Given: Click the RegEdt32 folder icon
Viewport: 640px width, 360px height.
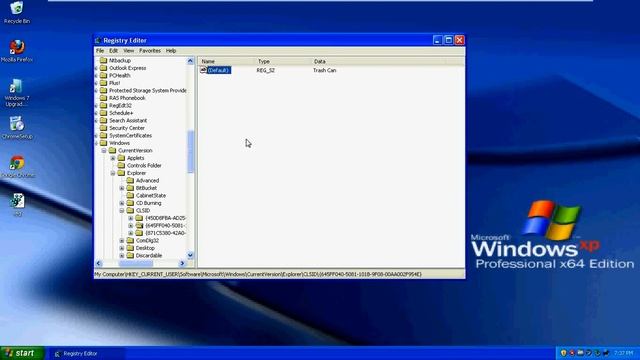Looking at the screenshot, I should click(x=103, y=105).
